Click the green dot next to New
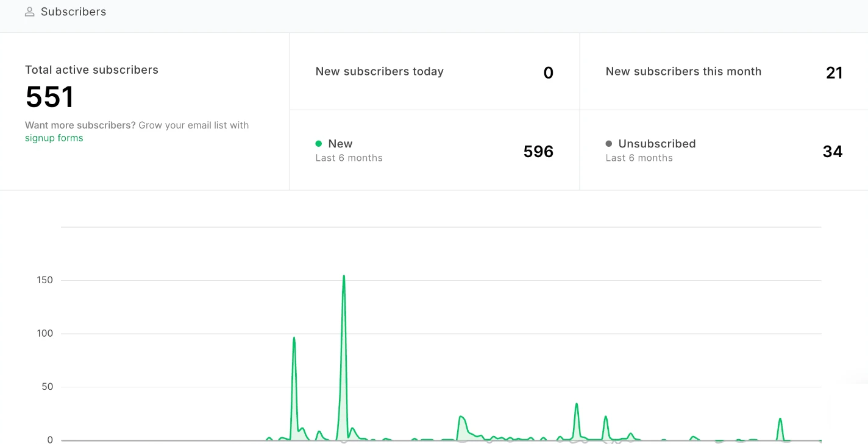 [318, 144]
